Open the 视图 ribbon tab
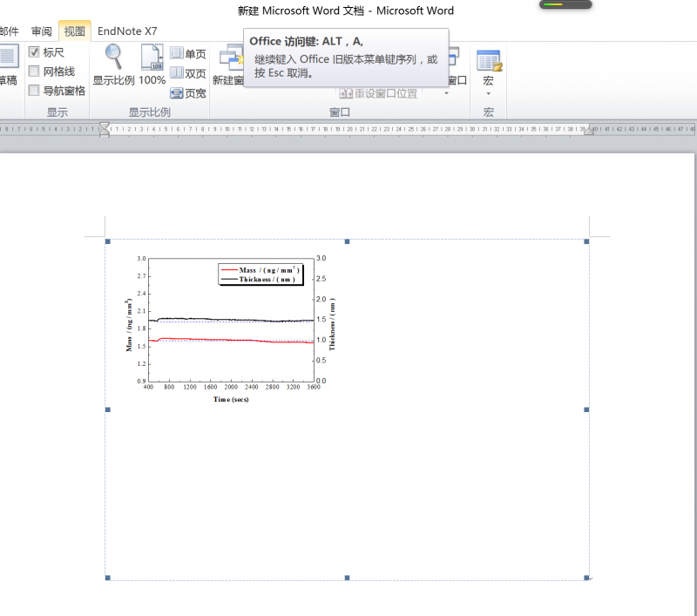 point(74,31)
